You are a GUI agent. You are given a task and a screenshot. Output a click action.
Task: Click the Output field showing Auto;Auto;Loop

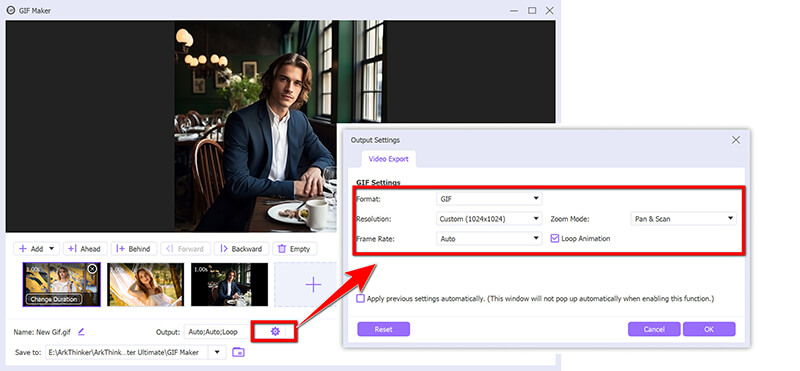coord(218,332)
